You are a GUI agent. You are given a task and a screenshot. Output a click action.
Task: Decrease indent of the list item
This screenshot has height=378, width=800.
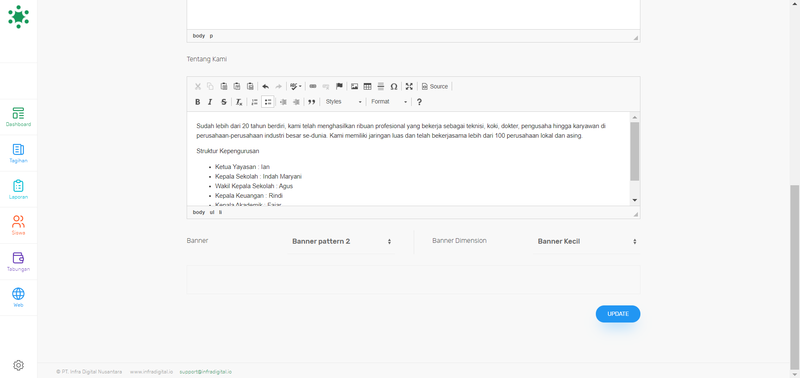coord(283,102)
